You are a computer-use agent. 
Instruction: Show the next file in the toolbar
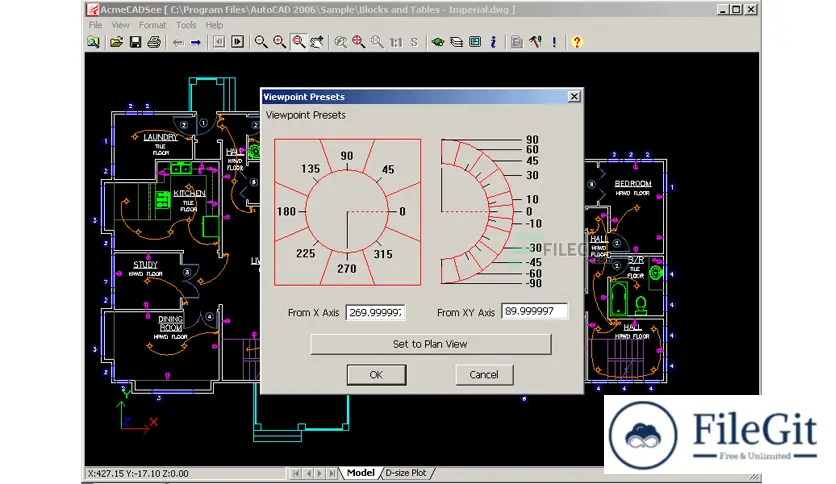(x=238, y=42)
